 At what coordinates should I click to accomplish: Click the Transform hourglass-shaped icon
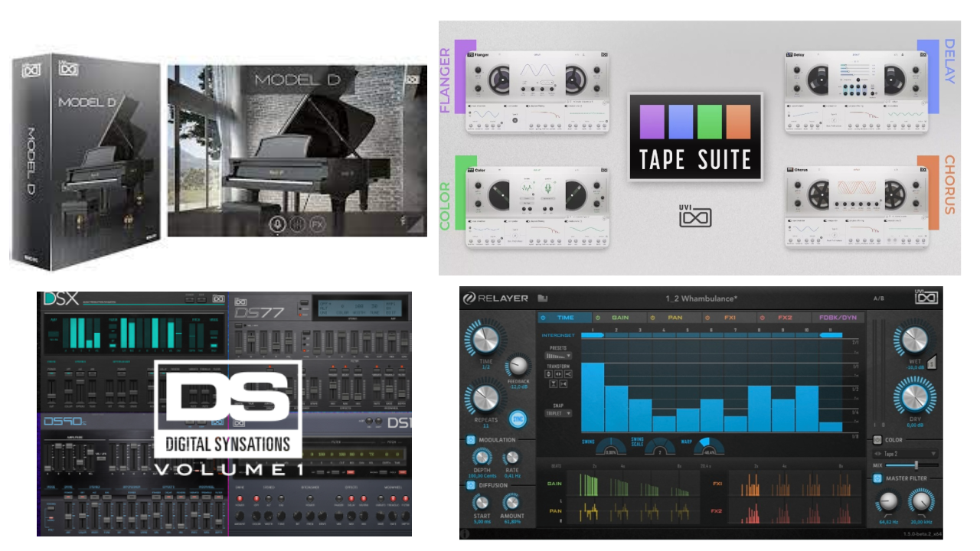click(x=554, y=384)
